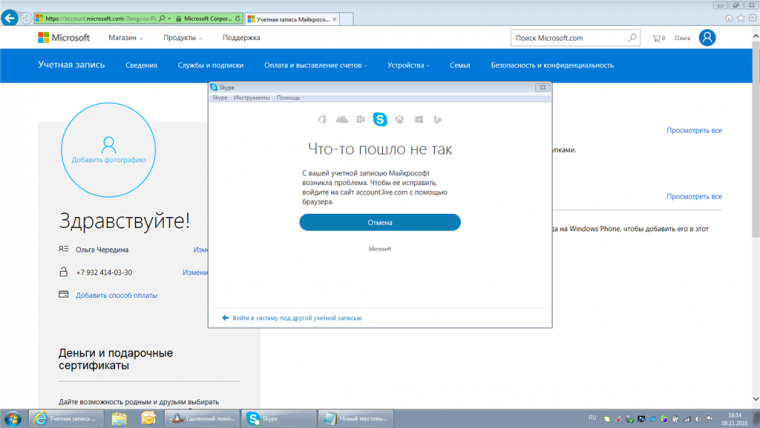Open the Поддержка link
Image resolution: width=760 pixels, height=428 pixels.
click(241, 37)
